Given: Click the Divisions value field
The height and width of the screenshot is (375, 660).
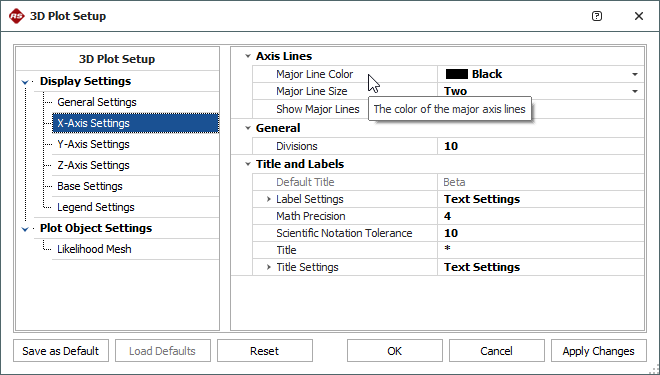Looking at the screenshot, I should pyautogui.click(x=540, y=146).
